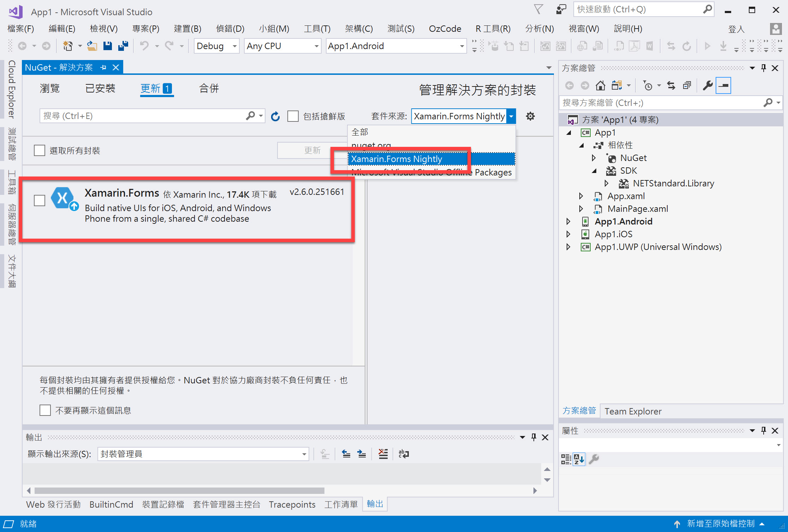The width and height of the screenshot is (788, 532).
Task: Switch to the 瀏覽 tab
Action: click(50, 88)
